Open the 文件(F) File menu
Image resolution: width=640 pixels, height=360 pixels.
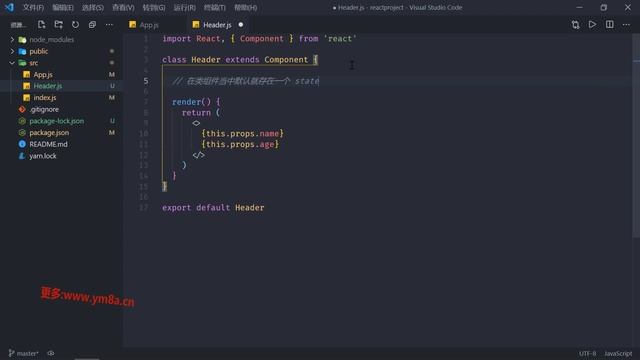tap(33, 7)
